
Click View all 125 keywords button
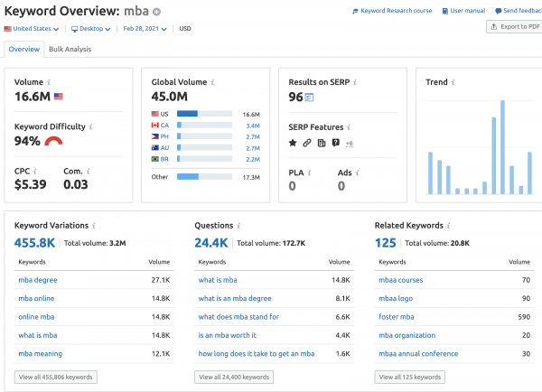(x=410, y=378)
